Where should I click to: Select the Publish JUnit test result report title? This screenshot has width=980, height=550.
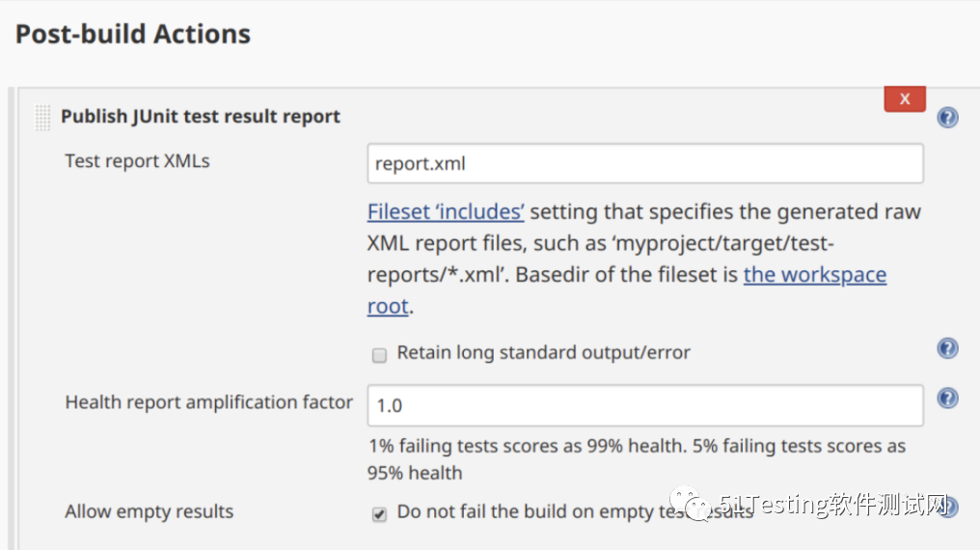coord(201,117)
